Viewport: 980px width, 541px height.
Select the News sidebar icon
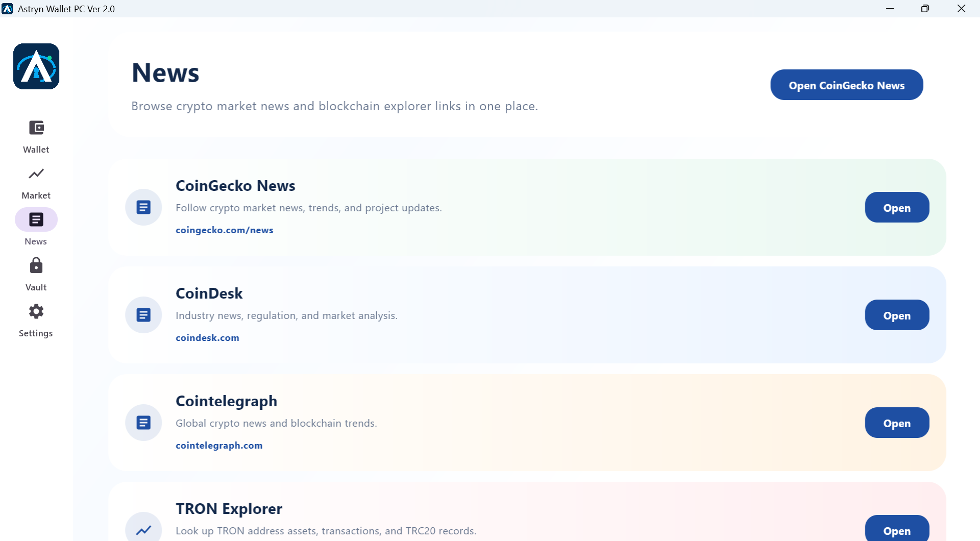click(x=36, y=219)
